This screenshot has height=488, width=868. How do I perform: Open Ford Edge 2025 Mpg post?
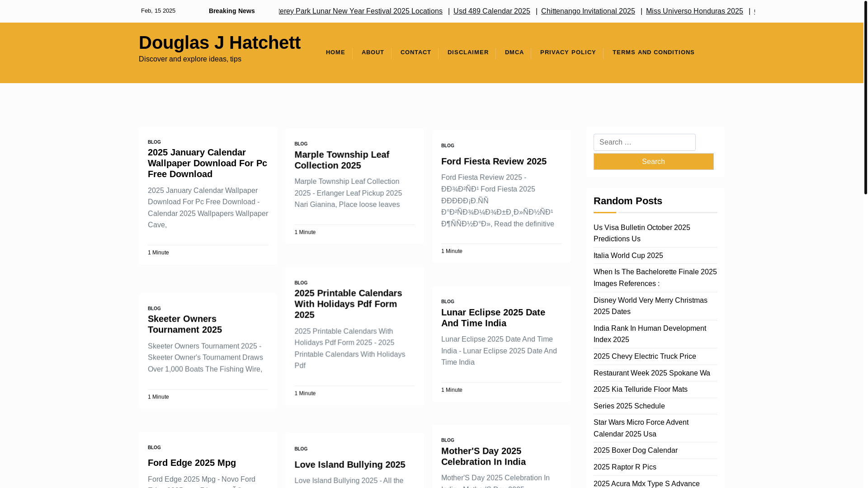pos(192,463)
